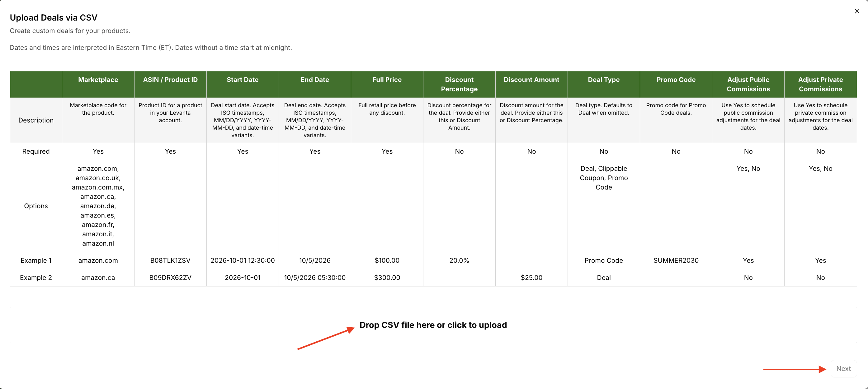This screenshot has width=868, height=389.
Task: Select the Example 2 row label
Action: pyautogui.click(x=36, y=278)
